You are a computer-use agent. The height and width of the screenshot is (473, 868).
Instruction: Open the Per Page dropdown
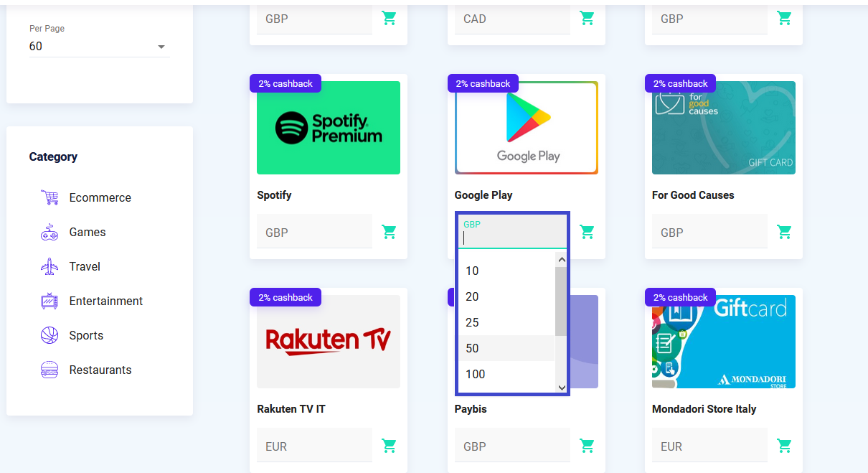99,47
